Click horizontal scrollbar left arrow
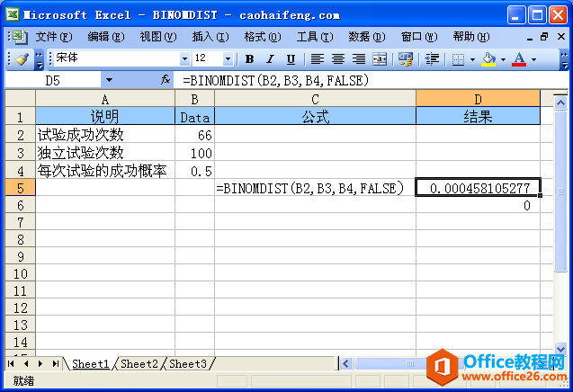Image resolution: width=573 pixels, height=392 pixels. 346,364
